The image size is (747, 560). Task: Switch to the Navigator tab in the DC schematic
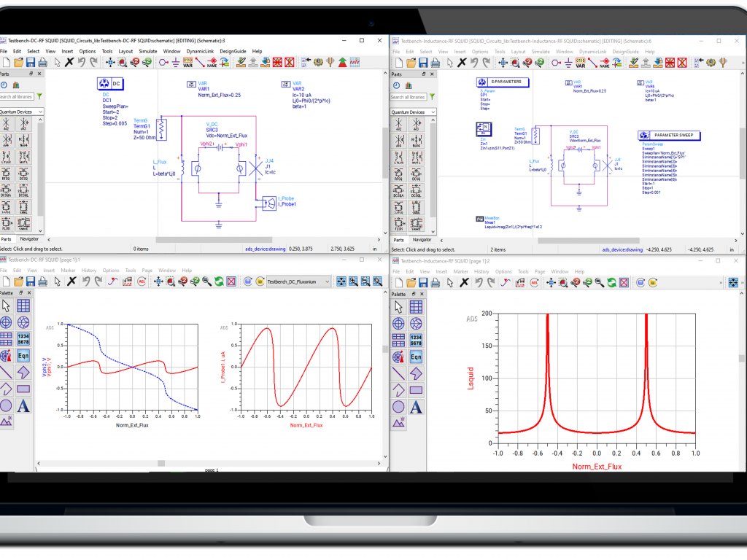[29, 239]
